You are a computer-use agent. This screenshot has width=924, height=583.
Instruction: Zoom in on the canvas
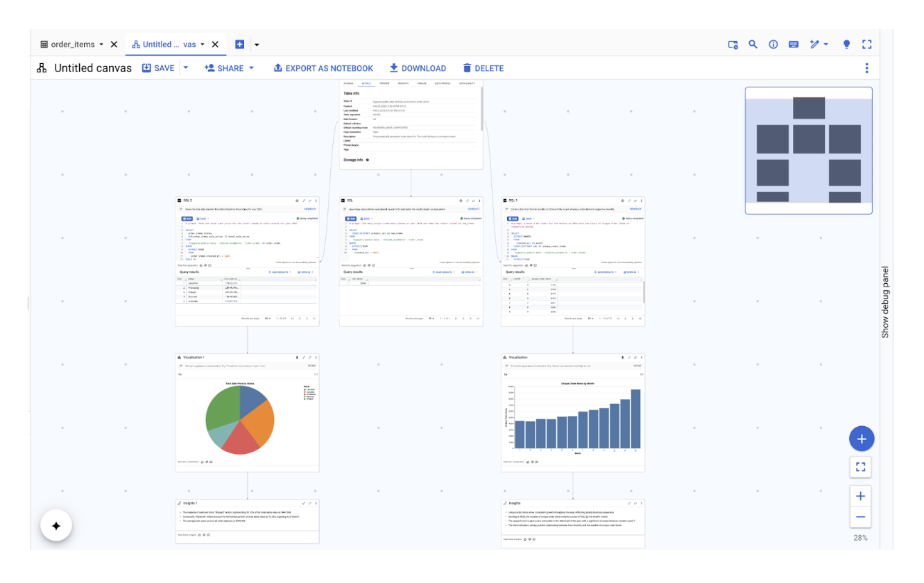tap(861, 496)
